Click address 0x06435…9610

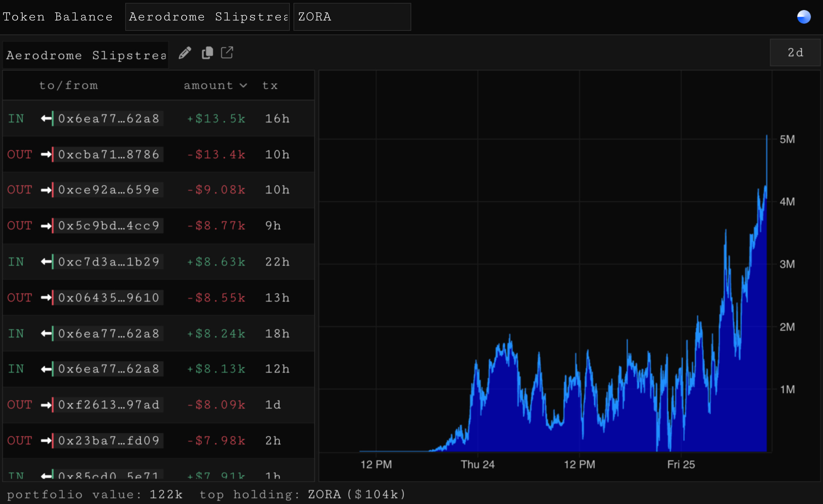(108, 298)
